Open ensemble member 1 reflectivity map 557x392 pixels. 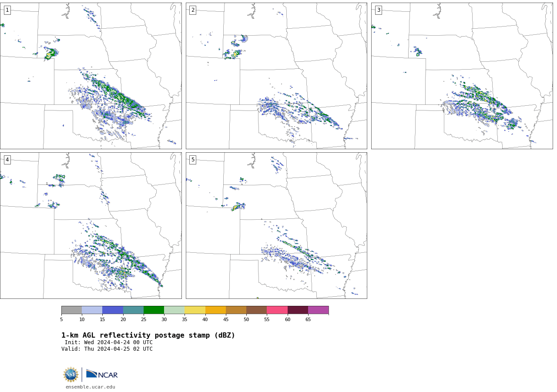pos(91,76)
